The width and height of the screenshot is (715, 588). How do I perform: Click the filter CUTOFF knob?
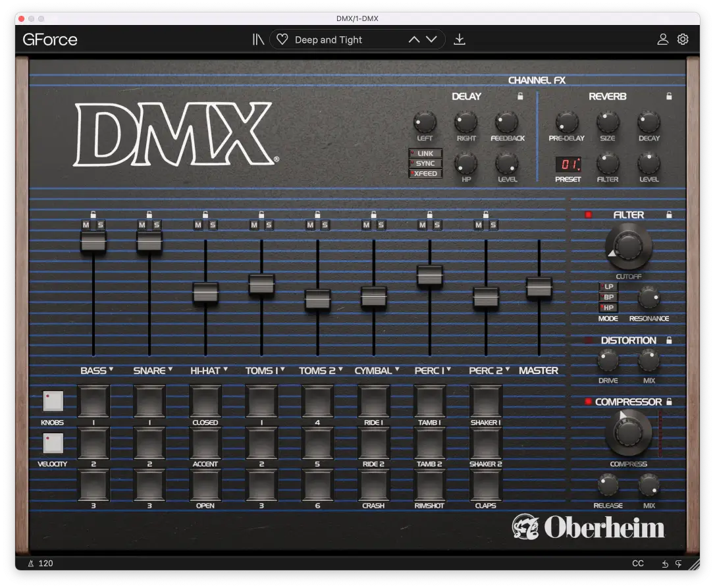point(628,246)
